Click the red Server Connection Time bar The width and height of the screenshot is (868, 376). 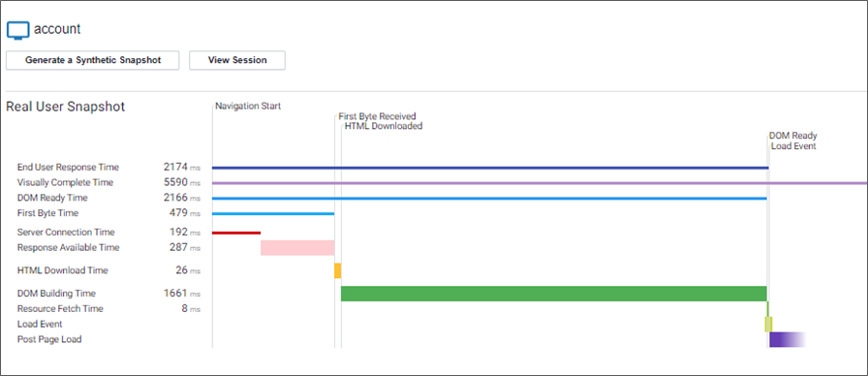(x=236, y=233)
